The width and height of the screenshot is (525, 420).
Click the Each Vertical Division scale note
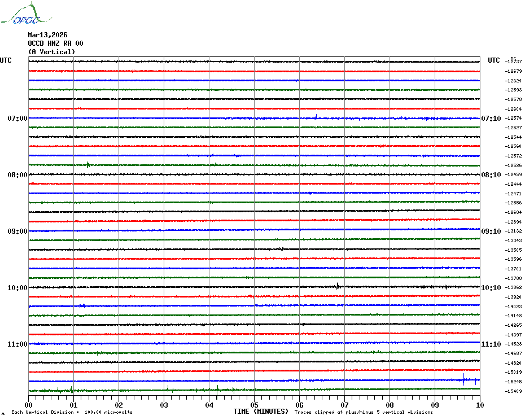click(72, 412)
